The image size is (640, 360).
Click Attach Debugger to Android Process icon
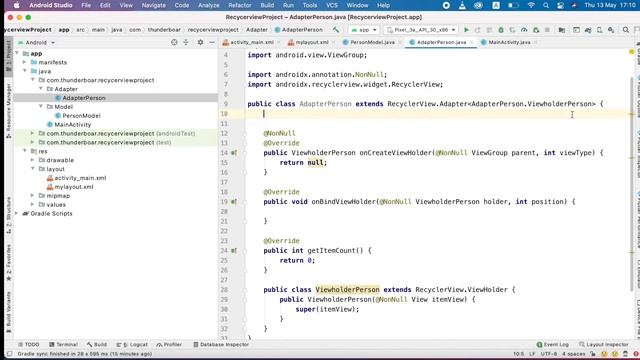(x=536, y=30)
